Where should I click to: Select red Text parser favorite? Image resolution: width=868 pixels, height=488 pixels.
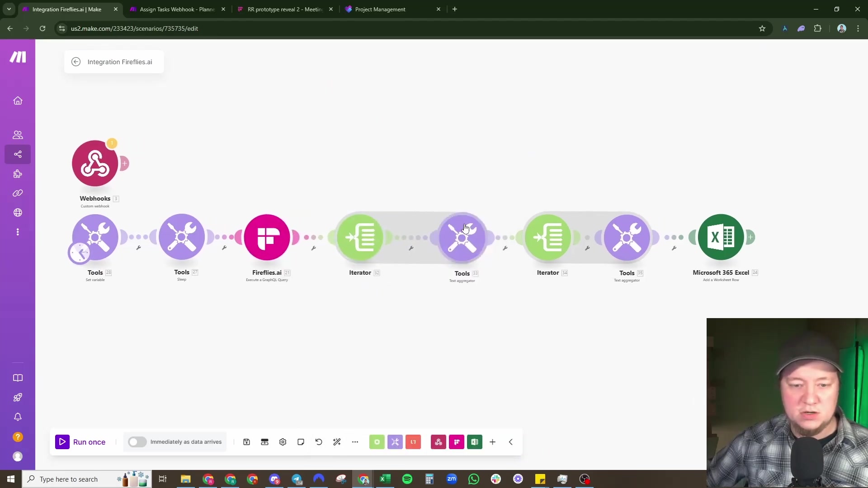click(x=413, y=442)
